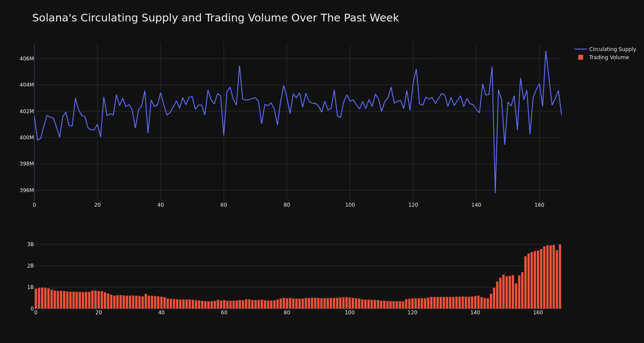Click the highest supply peak above 406M
This screenshot has height=343, width=644.
(x=546, y=51)
